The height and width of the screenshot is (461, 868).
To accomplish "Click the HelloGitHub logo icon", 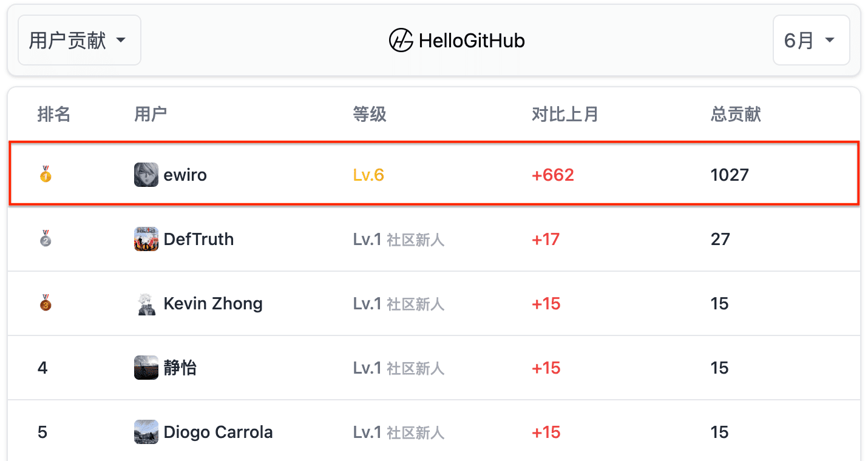I will click(x=401, y=41).
